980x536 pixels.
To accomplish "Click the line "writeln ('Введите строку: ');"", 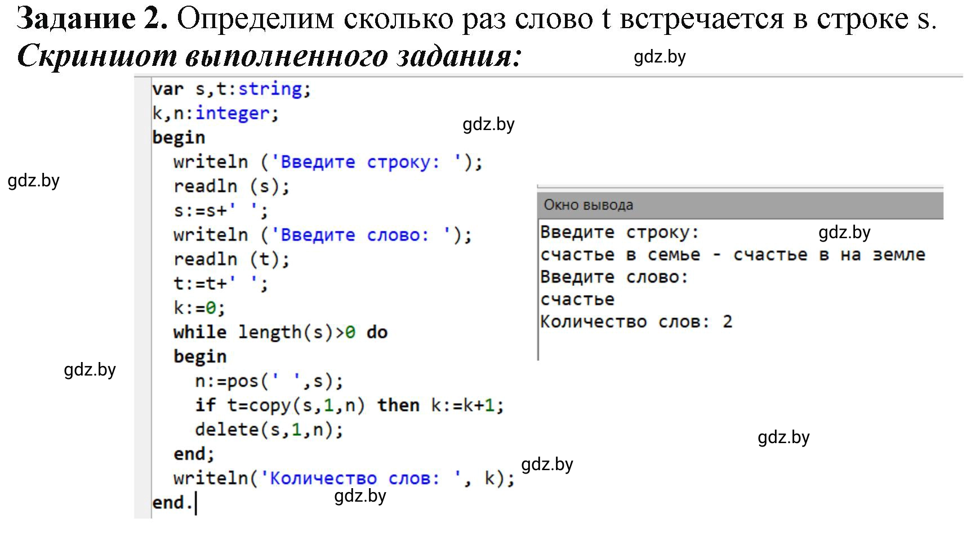I will [328, 162].
